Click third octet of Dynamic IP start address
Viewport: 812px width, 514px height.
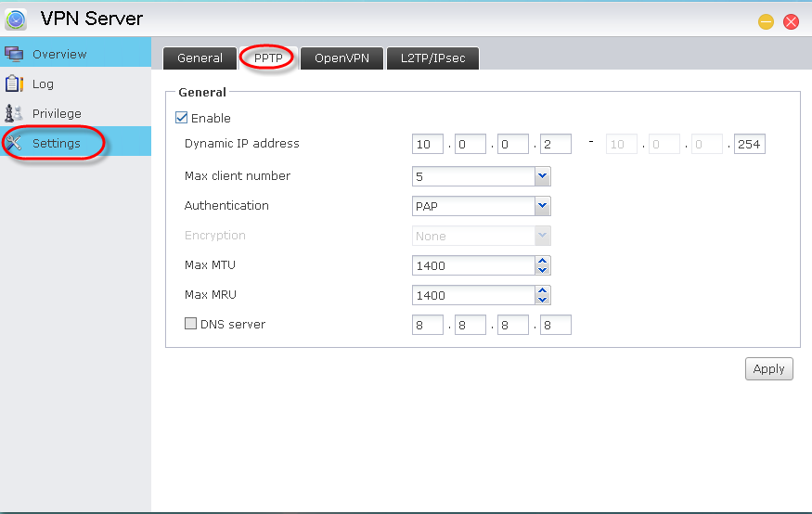point(512,144)
